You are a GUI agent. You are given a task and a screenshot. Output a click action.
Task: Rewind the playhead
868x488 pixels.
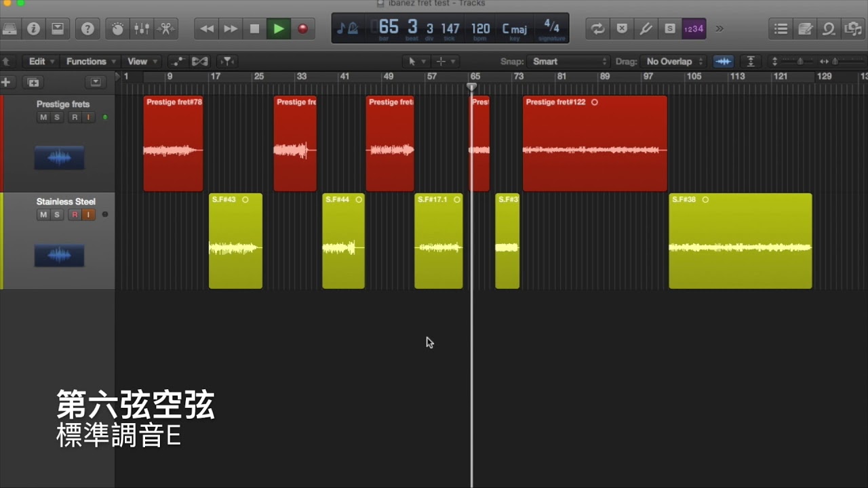pyautogui.click(x=207, y=28)
